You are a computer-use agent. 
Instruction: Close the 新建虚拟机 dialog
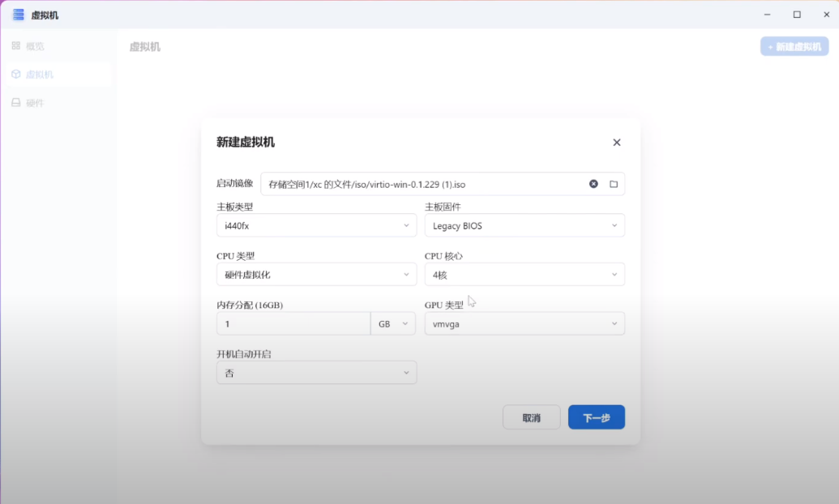(x=616, y=143)
